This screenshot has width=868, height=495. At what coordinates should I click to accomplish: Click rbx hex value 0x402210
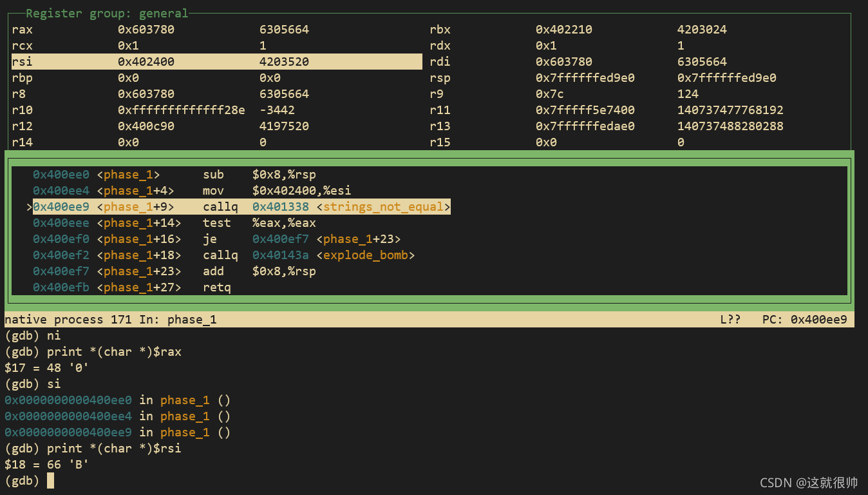coord(564,30)
